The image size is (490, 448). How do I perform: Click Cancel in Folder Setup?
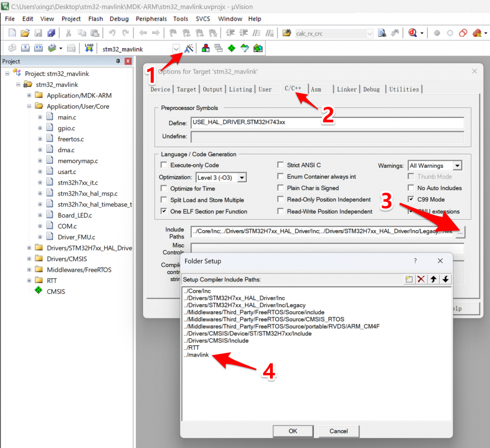(x=338, y=431)
